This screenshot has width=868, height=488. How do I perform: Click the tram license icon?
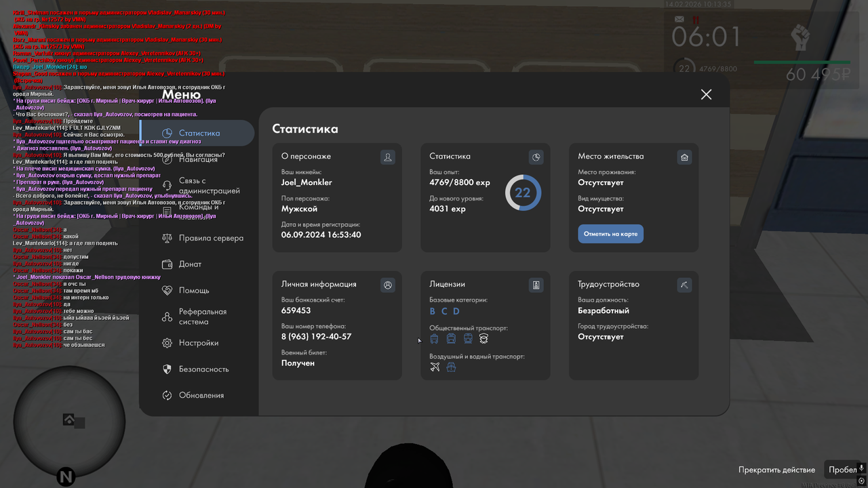(451, 338)
